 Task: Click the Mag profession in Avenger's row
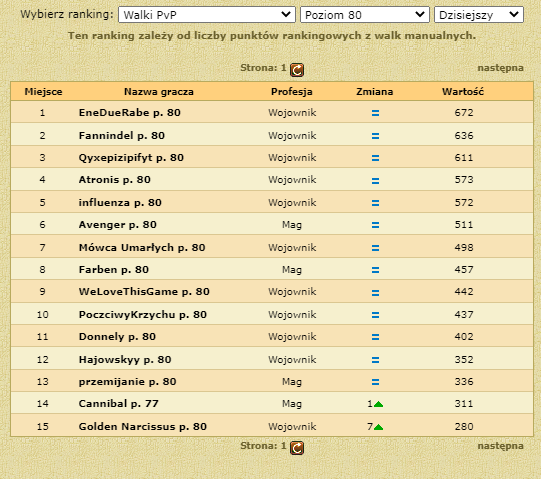coord(292,225)
